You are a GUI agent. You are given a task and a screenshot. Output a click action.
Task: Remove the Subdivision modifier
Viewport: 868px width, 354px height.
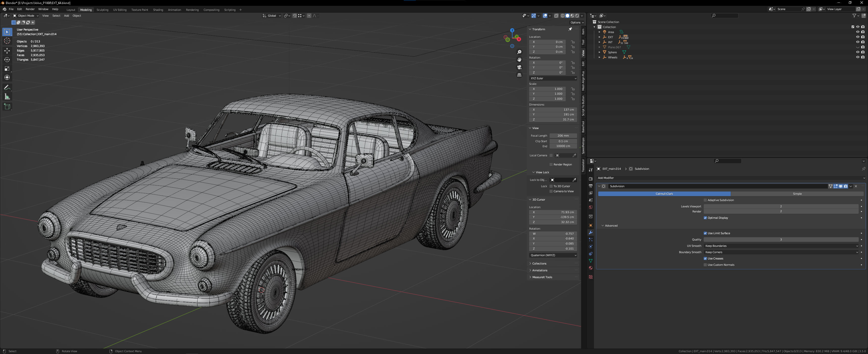(856, 186)
